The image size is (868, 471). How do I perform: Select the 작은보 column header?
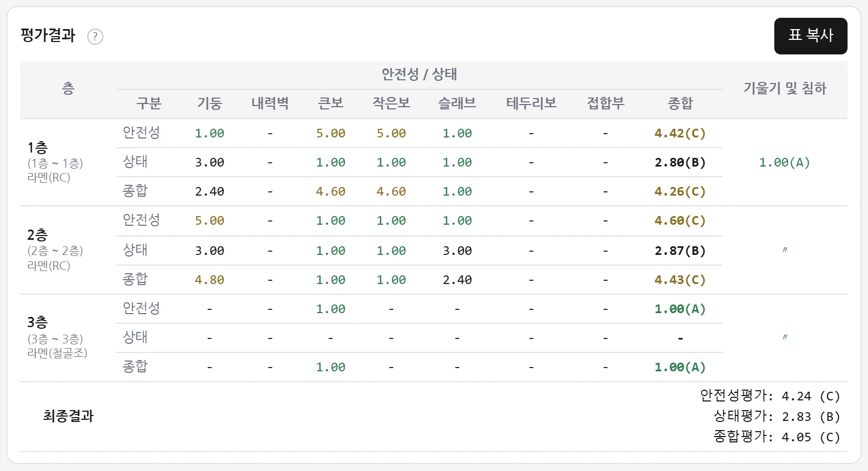[391, 103]
